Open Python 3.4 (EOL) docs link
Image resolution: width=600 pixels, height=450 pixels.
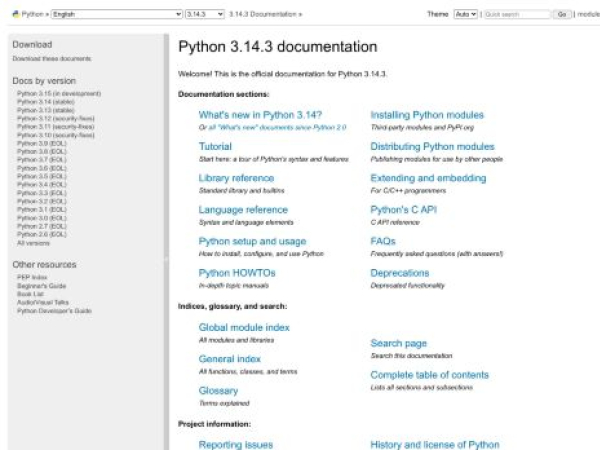click(x=42, y=185)
